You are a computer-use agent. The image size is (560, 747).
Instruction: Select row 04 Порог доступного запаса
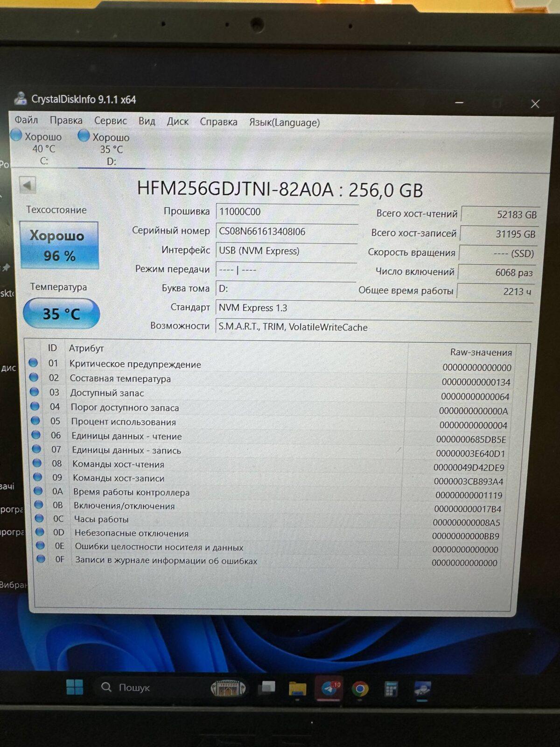click(271, 409)
